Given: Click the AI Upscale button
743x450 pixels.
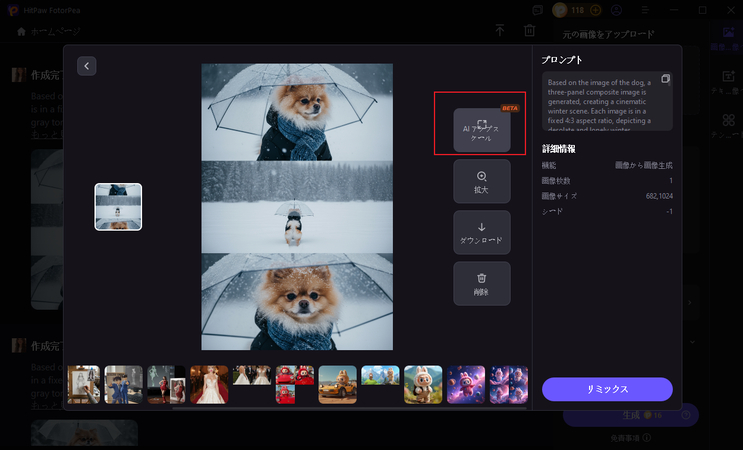Looking at the screenshot, I should [481, 131].
